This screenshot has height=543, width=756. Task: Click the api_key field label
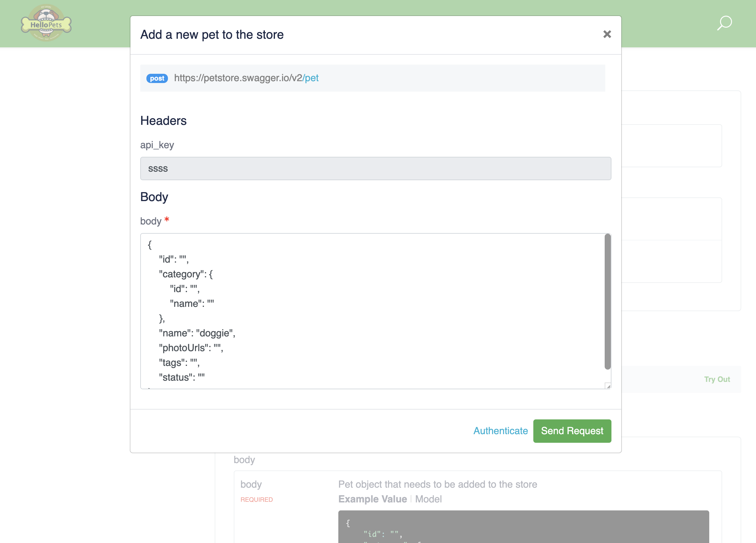(157, 145)
